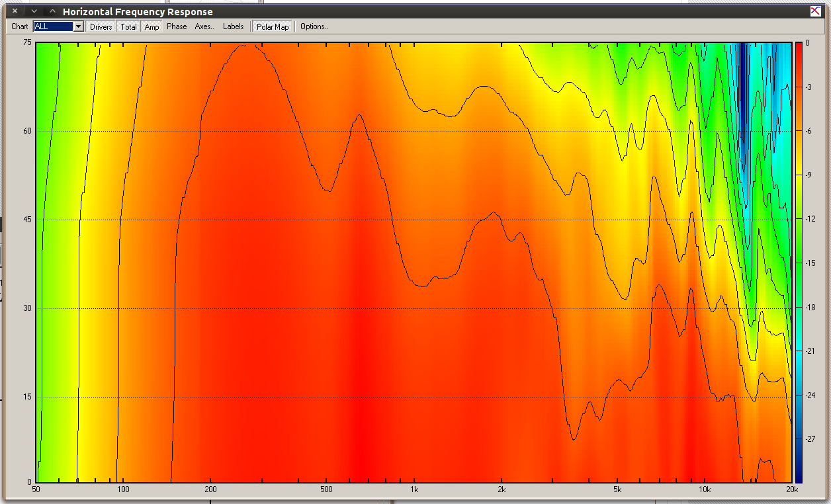
Task: Open the Axes.. settings
Action: [x=204, y=26]
